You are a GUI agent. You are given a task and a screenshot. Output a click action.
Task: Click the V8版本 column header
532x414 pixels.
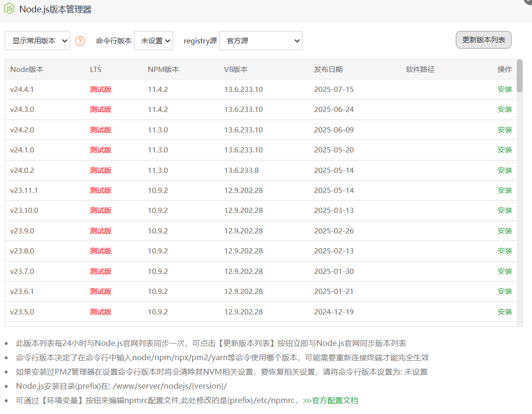tap(236, 69)
